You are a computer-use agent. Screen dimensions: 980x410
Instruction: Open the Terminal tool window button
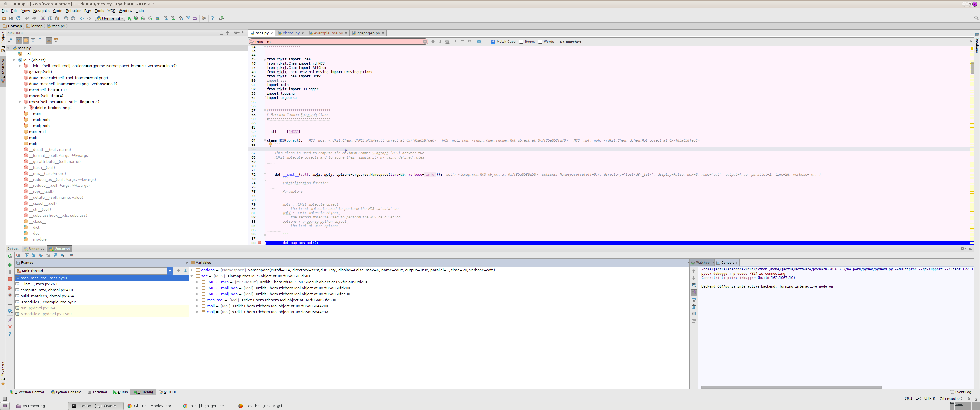point(97,392)
